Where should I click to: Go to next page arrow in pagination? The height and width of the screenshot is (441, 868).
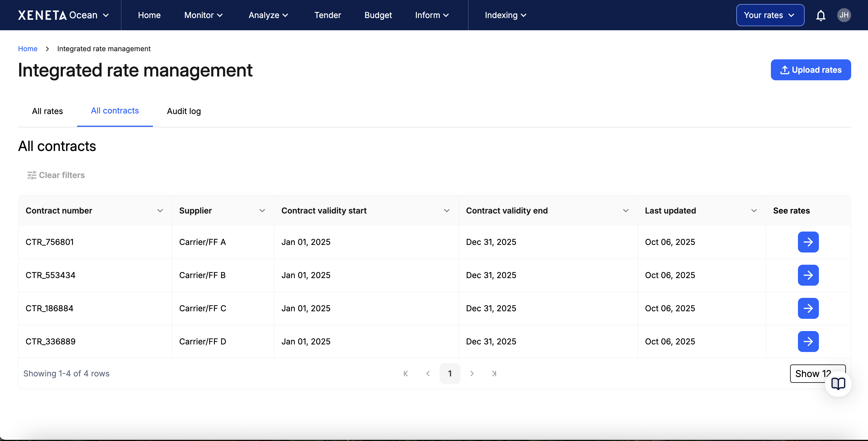click(x=472, y=374)
